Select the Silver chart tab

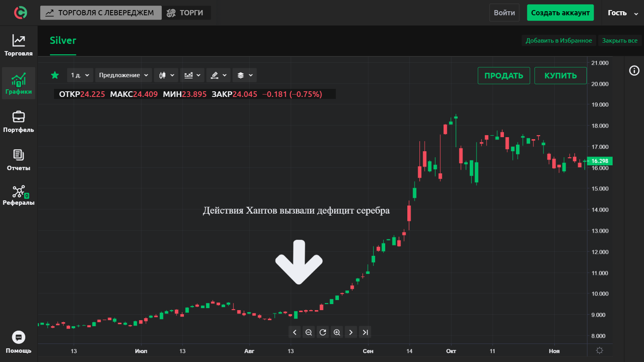(63, 41)
